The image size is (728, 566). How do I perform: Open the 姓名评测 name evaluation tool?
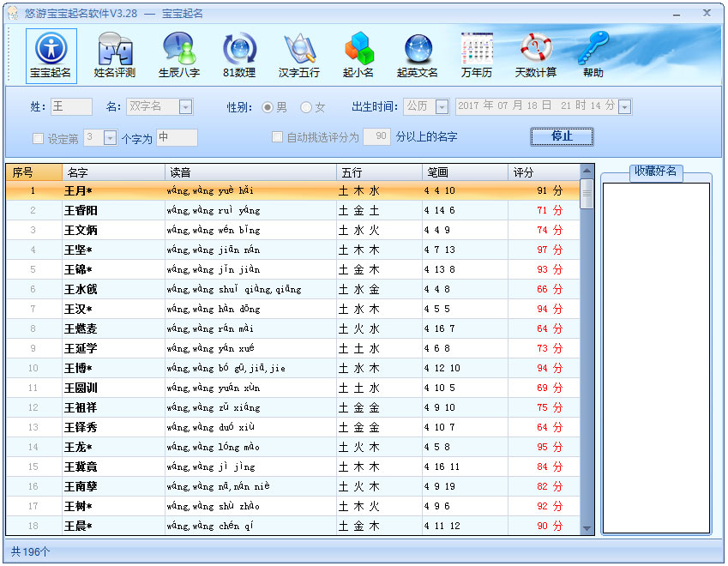114,55
